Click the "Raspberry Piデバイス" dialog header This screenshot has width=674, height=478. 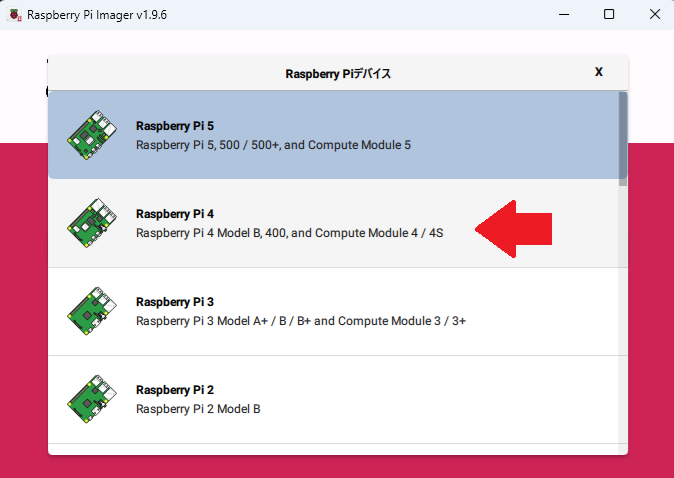coord(338,73)
